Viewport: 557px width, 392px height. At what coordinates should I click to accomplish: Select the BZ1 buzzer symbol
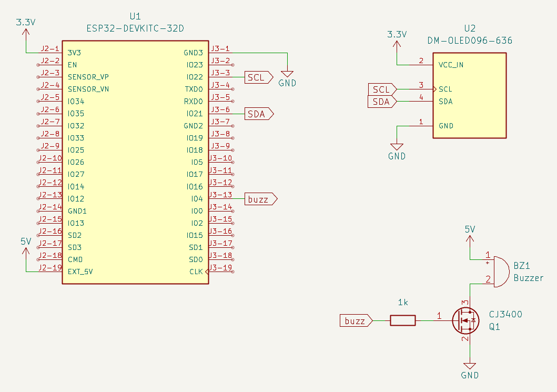click(x=501, y=272)
